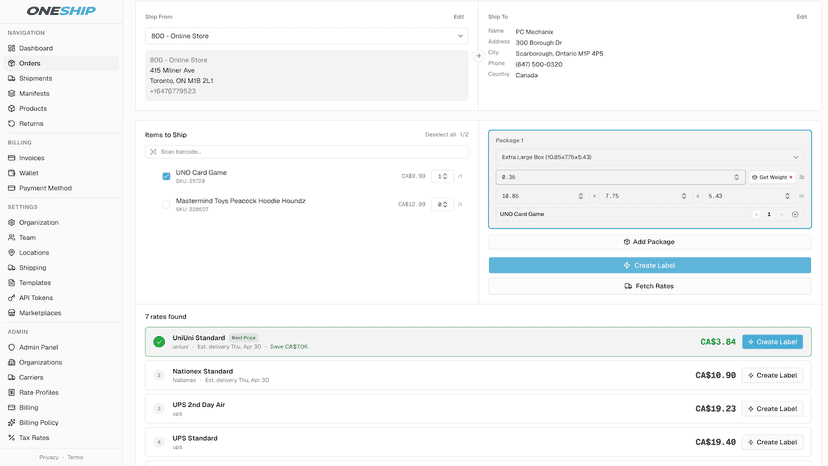Adjust the length 10.85 stepper arrows
This screenshot has width=828, height=466.
click(x=580, y=196)
